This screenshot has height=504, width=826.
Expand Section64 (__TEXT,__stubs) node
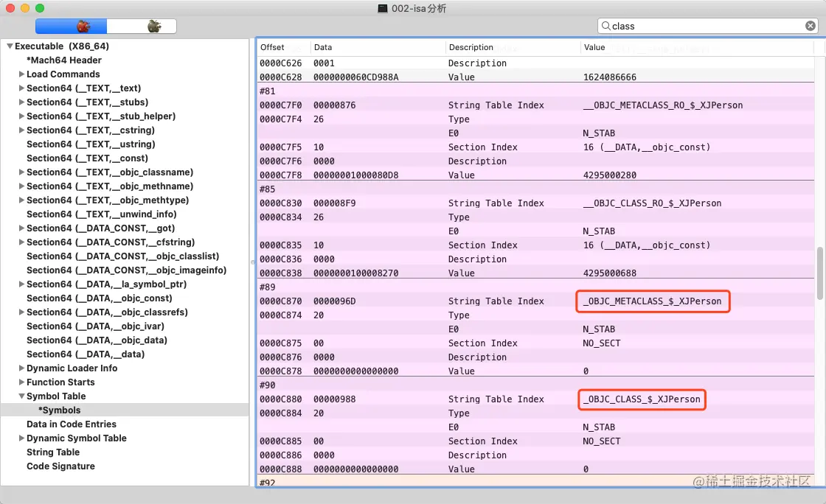point(21,102)
